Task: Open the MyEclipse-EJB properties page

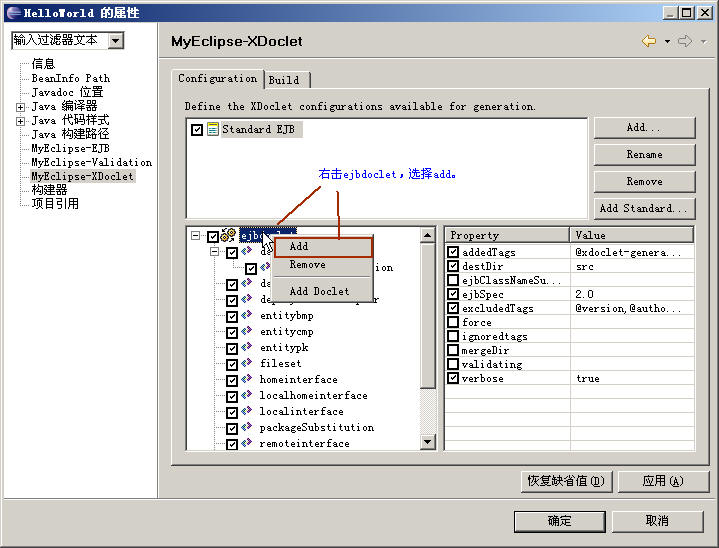Action: tap(70, 149)
